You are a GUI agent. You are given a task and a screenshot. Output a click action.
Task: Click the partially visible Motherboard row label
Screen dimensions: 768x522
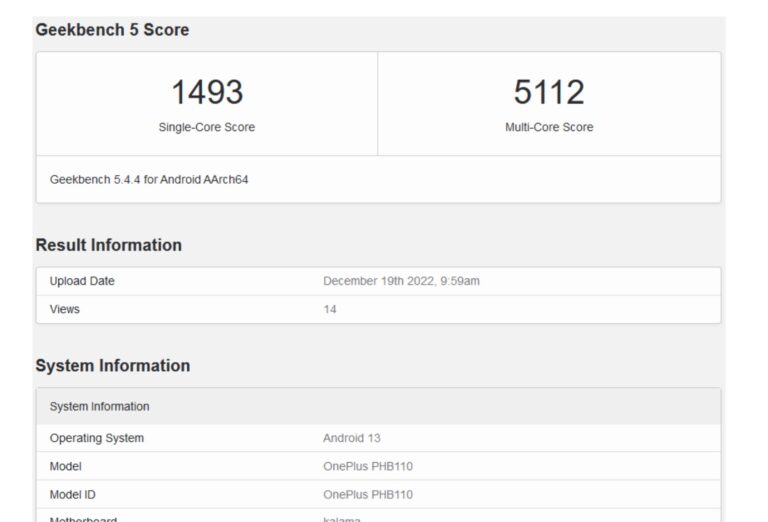tap(83, 518)
